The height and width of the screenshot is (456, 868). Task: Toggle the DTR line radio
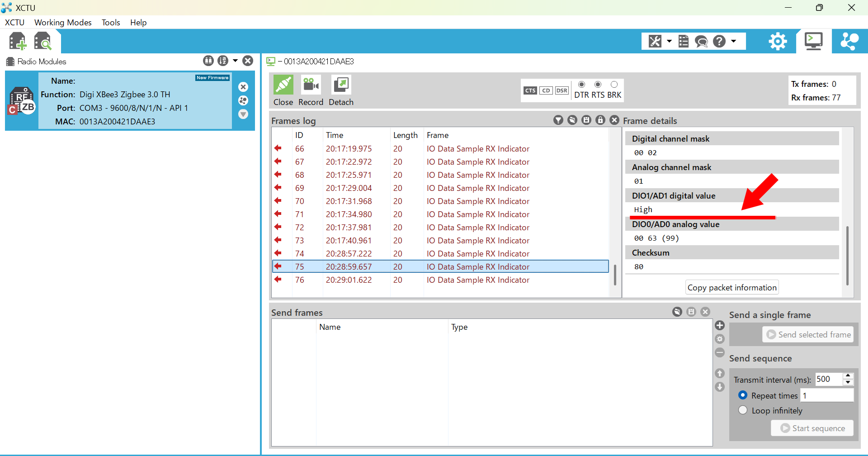pos(582,85)
